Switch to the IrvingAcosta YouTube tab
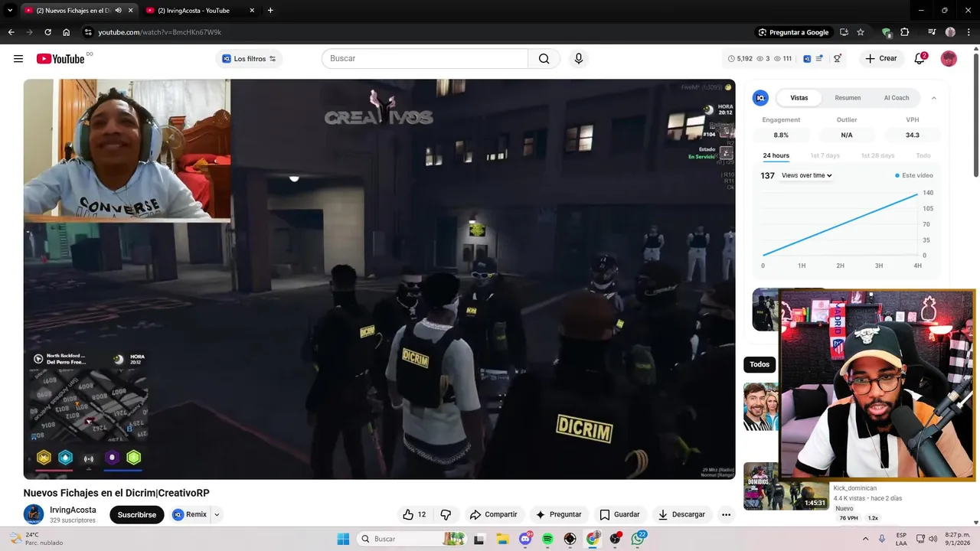Viewport: 980px width, 551px height. point(199,11)
